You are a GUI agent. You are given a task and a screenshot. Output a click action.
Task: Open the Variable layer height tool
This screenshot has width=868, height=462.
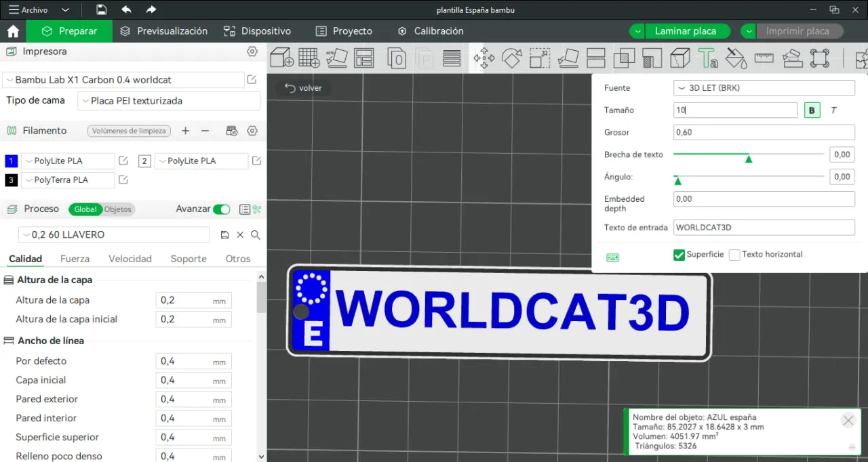click(x=452, y=58)
